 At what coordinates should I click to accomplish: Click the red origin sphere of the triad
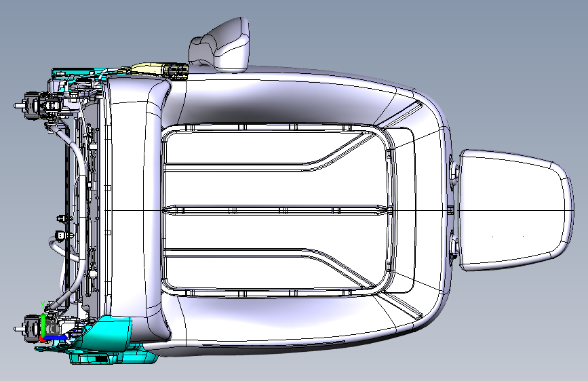42,338
